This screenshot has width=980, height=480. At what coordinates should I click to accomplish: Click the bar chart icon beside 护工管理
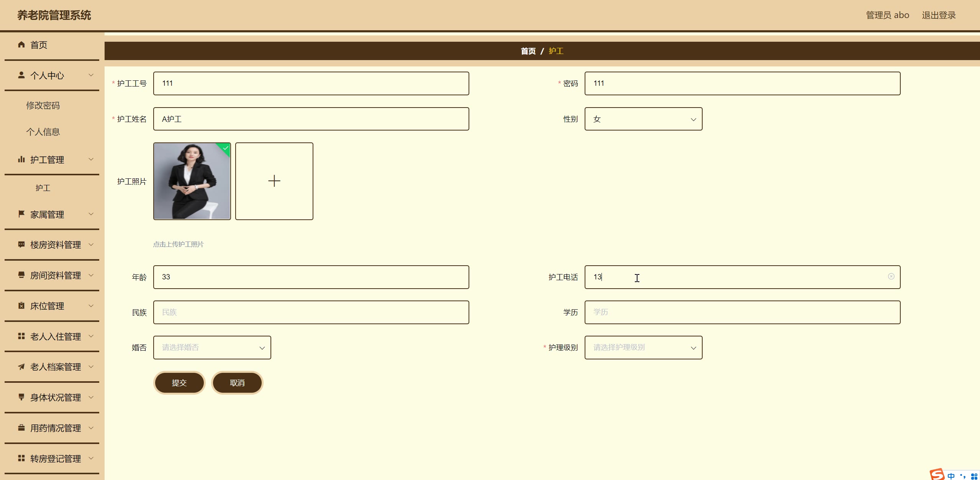(21, 159)
